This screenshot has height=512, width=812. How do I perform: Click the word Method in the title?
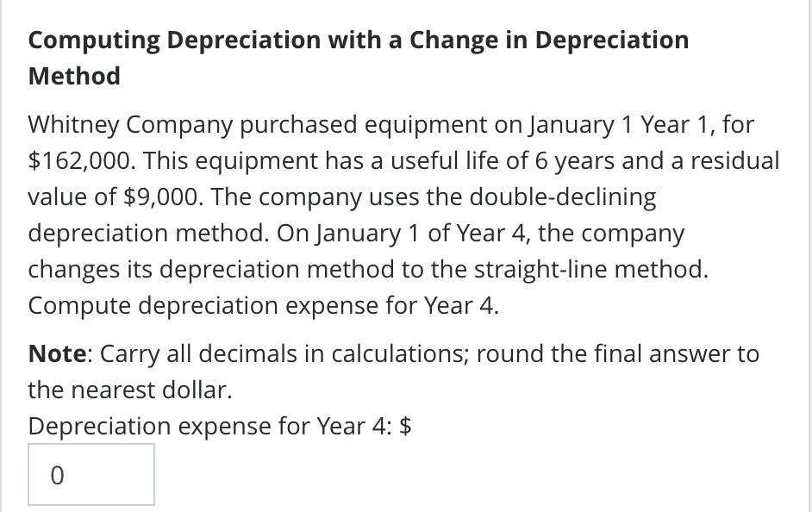[73, 76]
